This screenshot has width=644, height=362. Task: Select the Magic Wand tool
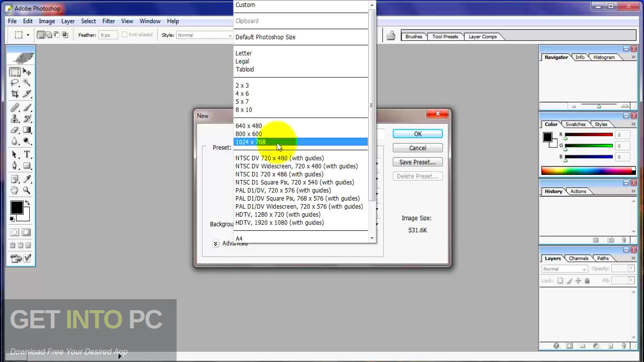pos(27,83)
